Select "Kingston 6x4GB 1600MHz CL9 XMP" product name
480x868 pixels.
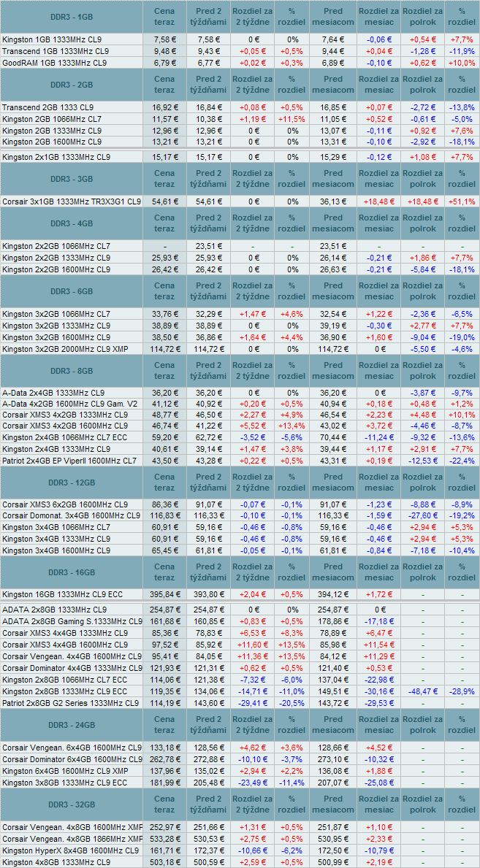coord(66,771)
